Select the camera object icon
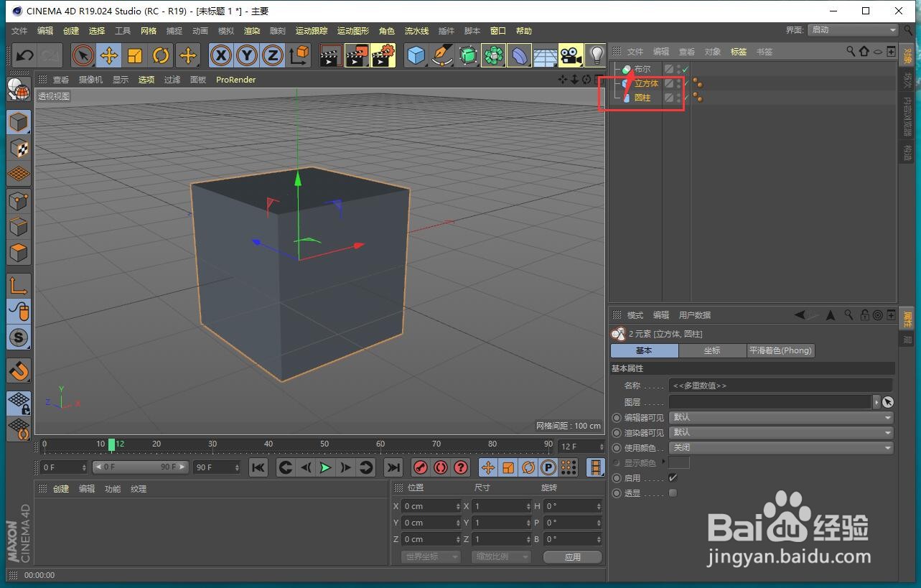 [571, 55]
